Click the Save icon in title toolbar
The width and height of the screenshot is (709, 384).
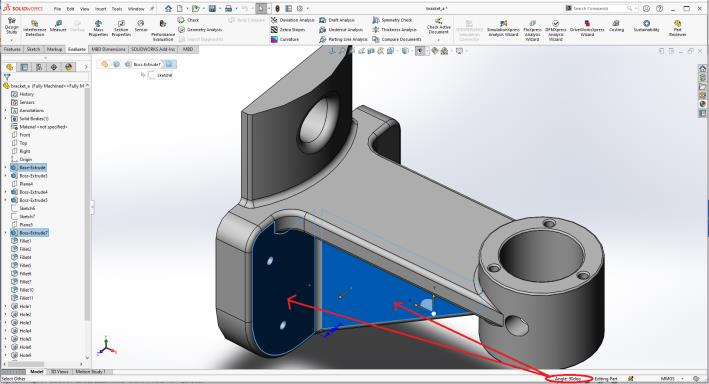click(212, 8)
